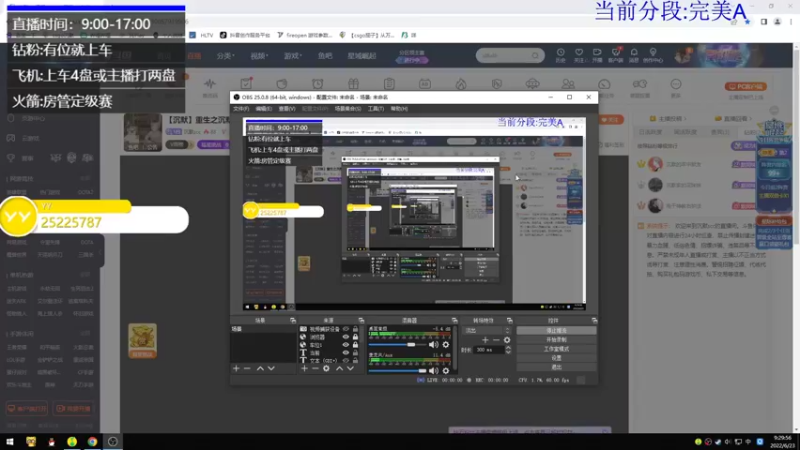Viewport: 800px width, 450px height.
Task: Enable 工作室模式 studio mode
Action: (556, 349)
